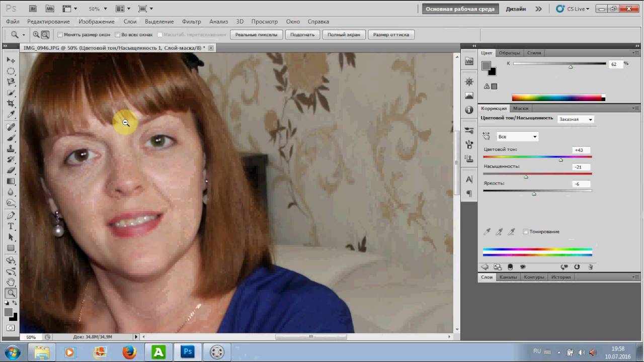Click the foreground color swatch in Color panel
644x362 pixels.
tap(486, 66)
